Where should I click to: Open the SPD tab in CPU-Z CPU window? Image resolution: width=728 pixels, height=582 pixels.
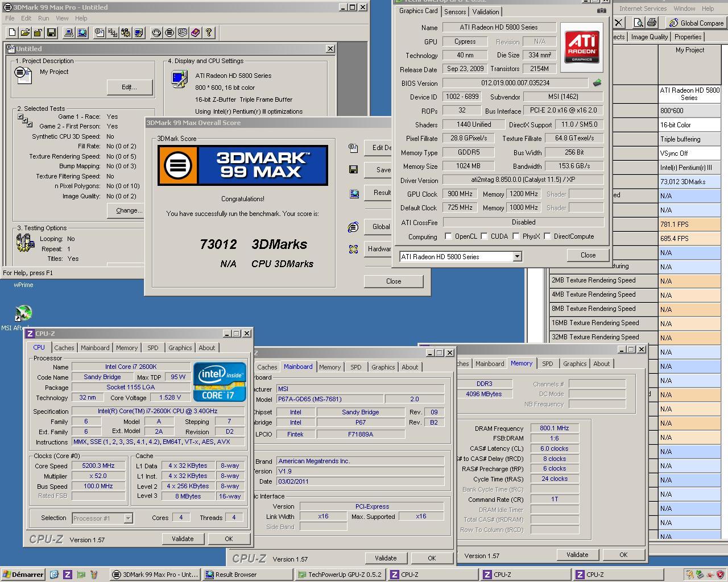click(x=153, y=348)
